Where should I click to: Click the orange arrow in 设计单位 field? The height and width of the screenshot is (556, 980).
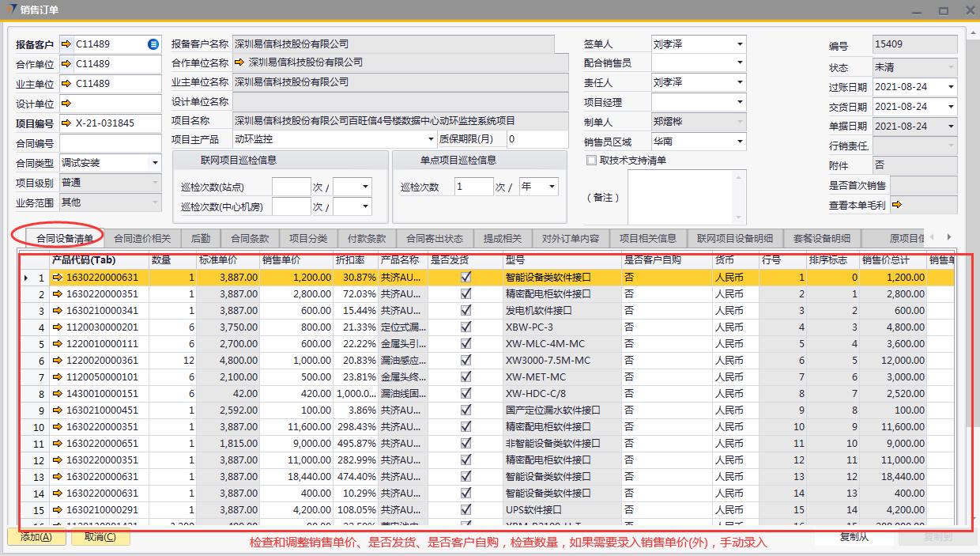tap(66, 104)
